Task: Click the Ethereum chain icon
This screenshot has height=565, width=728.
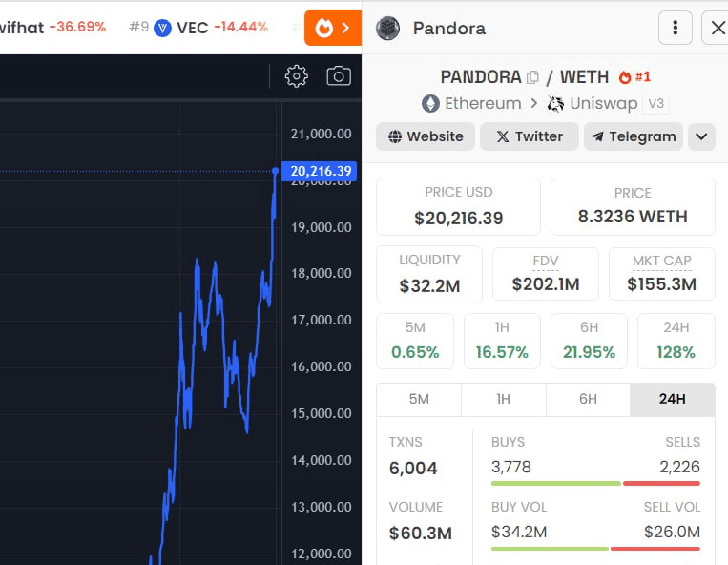Action: click(431, 104)
